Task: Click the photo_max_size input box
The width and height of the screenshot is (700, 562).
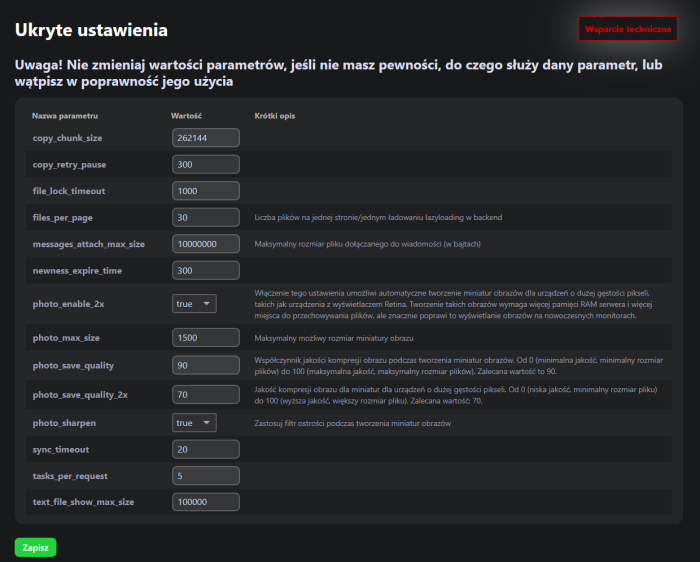Action: click(205, 338)
